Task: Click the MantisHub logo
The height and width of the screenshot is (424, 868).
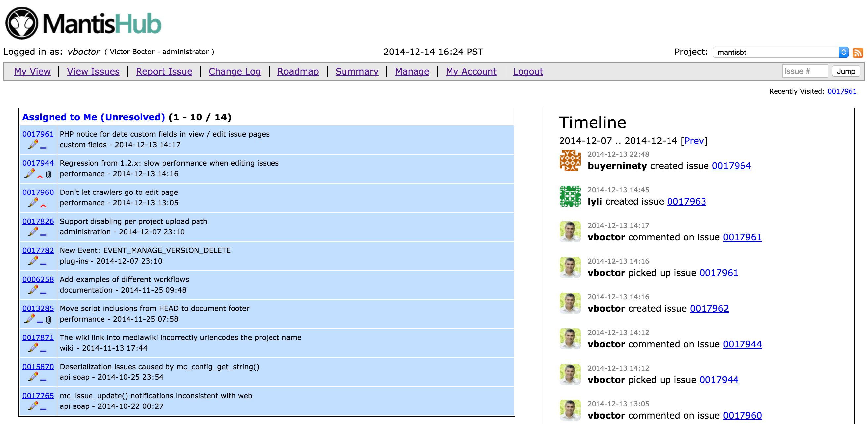Action: (83, 23)
